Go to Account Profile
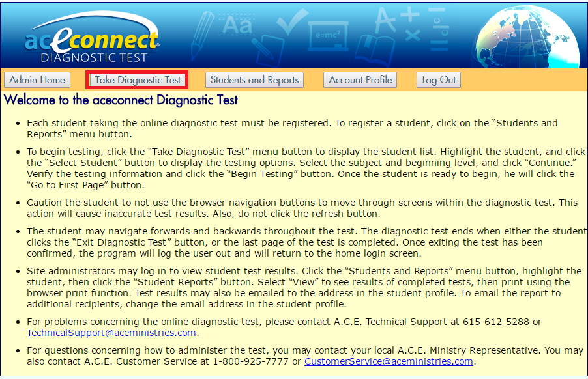The width and height of the screenshot is (588, 379). (360, 79)
